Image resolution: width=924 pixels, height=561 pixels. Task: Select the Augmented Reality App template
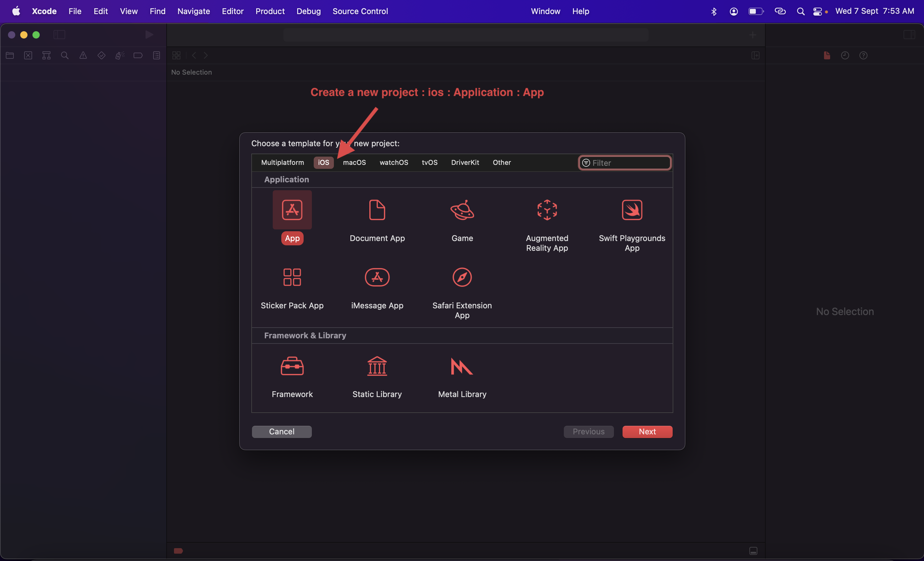pos(547,210)
